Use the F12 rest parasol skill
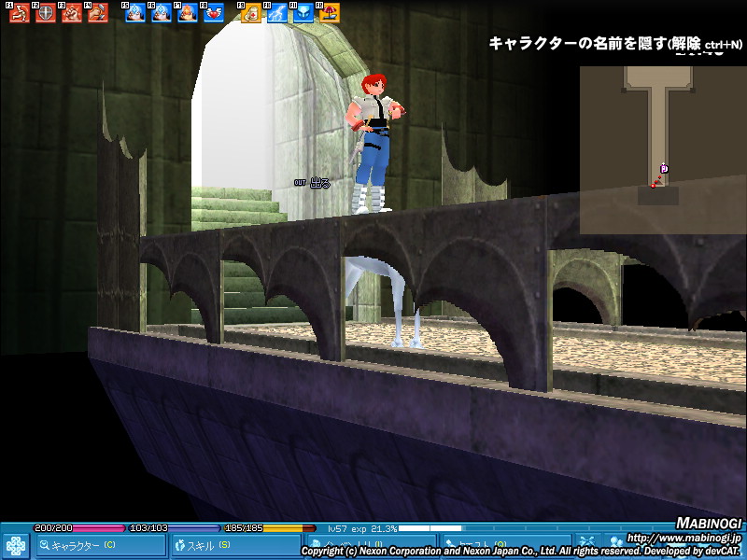747x560 pixels. pyautogui.click(x=330, y=13)
